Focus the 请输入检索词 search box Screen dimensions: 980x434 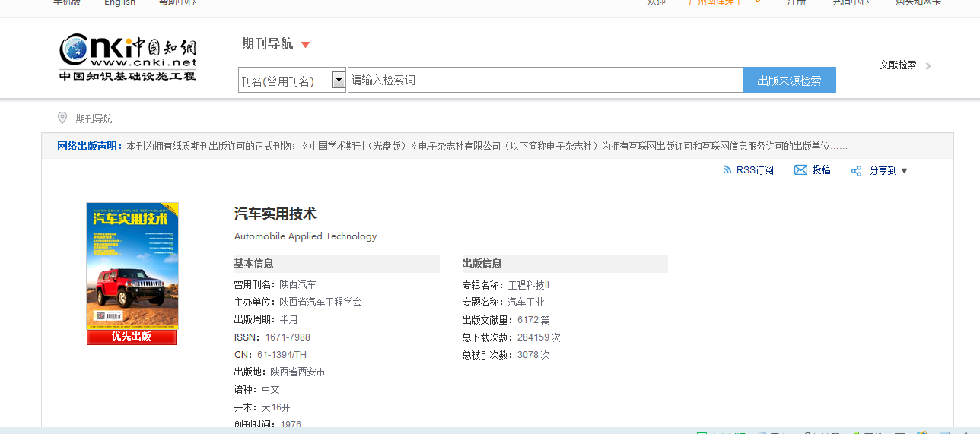coord(544,80)
